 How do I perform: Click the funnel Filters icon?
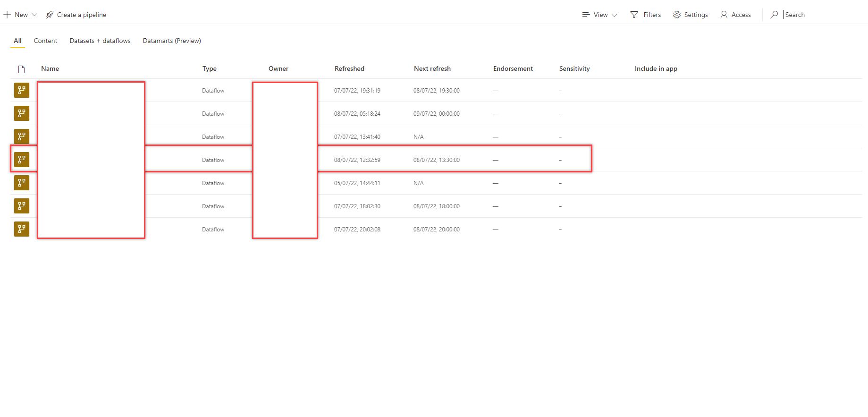click(634, 15)
